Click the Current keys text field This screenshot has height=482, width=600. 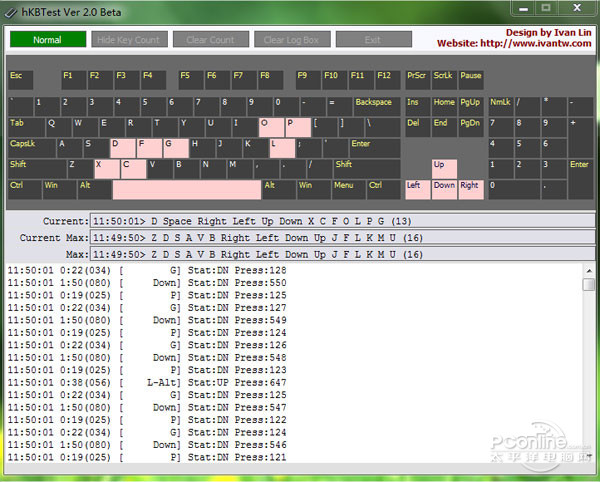[340, 220]
